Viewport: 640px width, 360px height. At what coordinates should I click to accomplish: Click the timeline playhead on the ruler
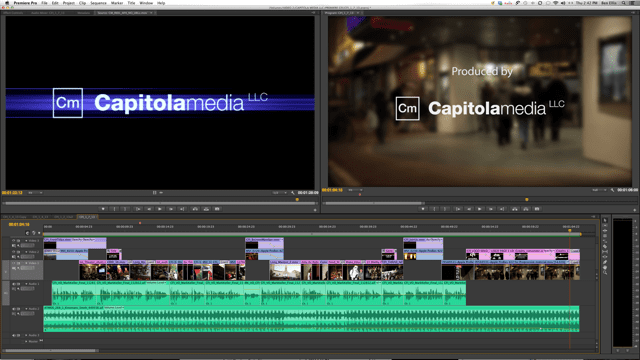(570, 231)
